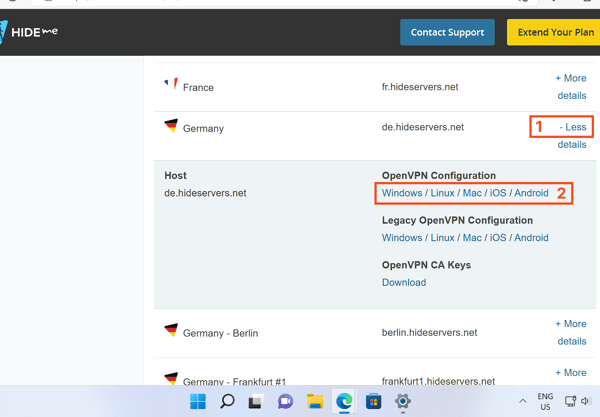Select the berlin.hideservers.net hostname
The width and height of the screenshot is (600, 417).
point(429,333)
